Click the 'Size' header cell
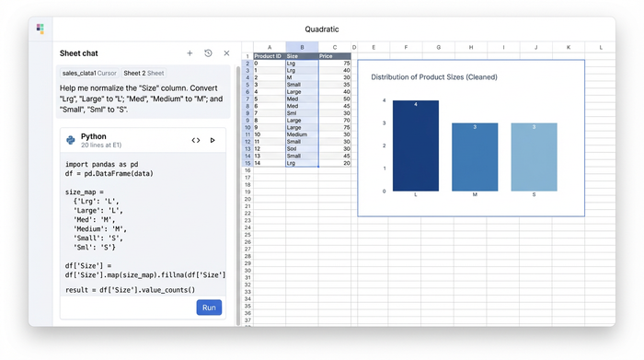 302,56
